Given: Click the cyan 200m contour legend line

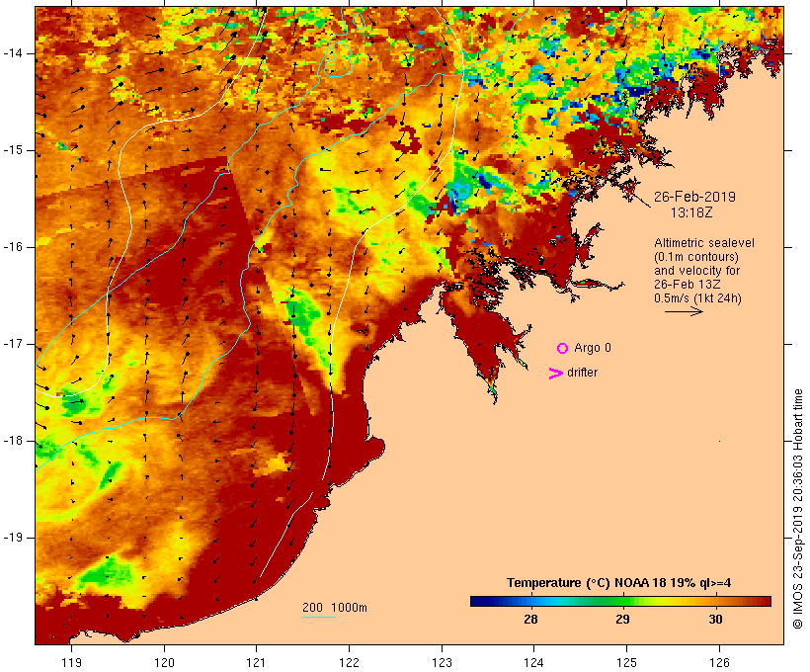Looking at the screenshot, I should tap(319, 618).
